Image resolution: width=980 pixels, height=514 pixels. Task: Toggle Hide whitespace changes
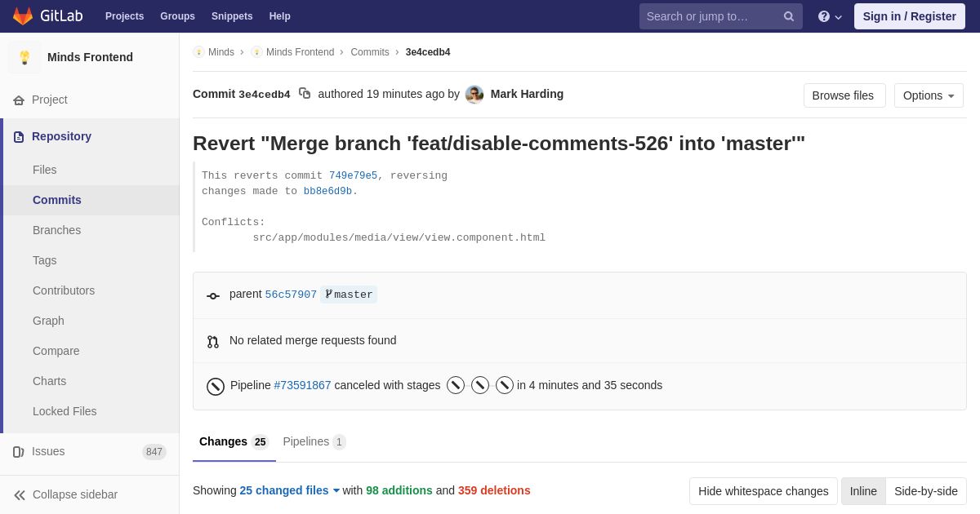(763, 491)
